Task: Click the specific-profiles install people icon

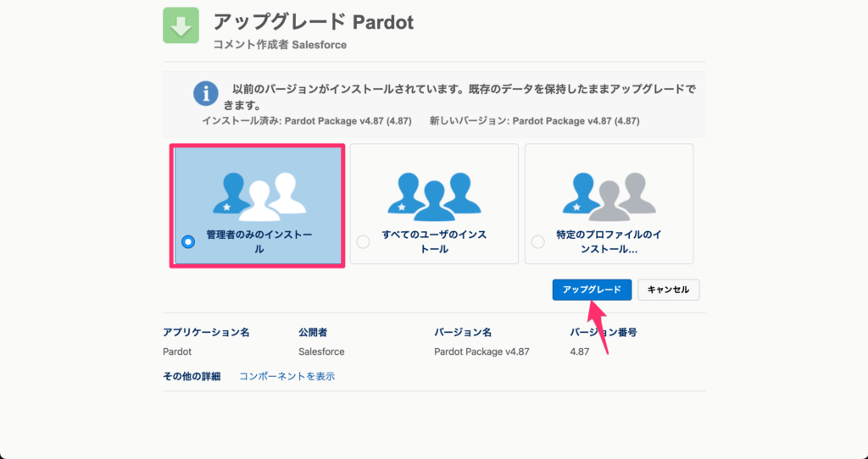Action: [609, 196]
